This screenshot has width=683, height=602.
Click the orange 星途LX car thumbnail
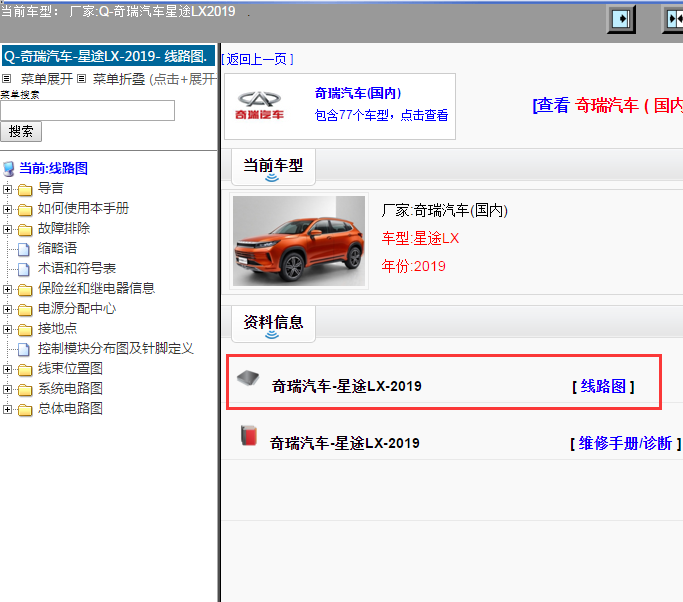pyautogui.click(x=299, y=241)
